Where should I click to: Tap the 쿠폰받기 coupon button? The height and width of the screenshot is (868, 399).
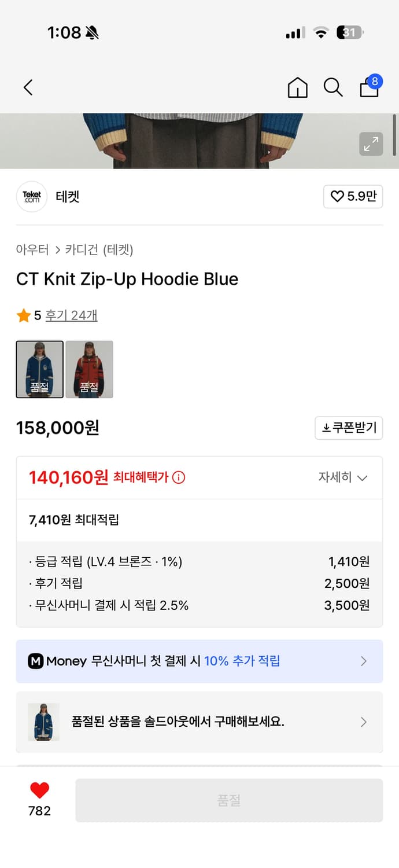(349, 428)
